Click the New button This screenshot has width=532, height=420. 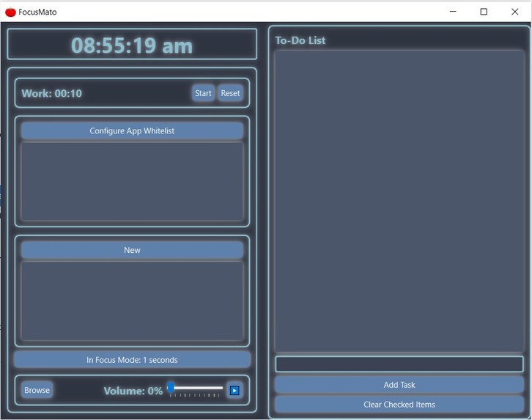[132, 250]
